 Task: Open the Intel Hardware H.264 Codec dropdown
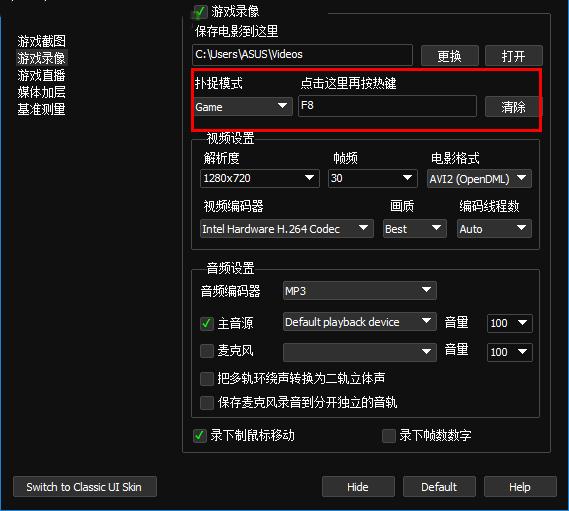(x=287, y=229)
